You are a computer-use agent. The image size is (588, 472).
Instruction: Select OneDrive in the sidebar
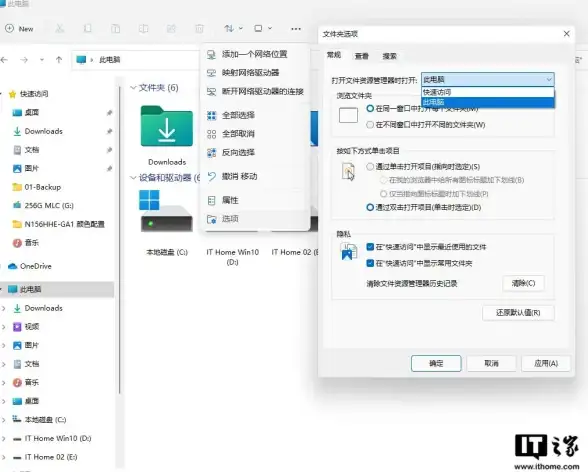pyautogui.click(x=30, y=266)
